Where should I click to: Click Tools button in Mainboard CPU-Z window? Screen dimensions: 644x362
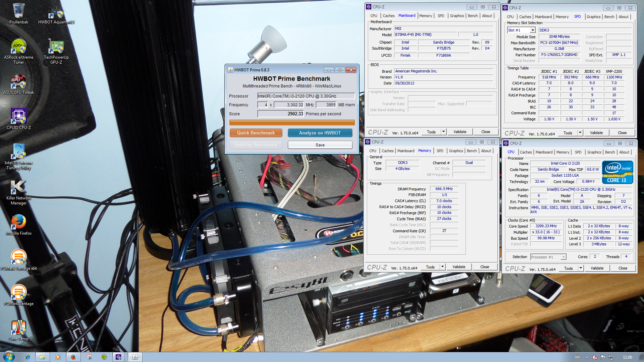pyautogui.click(x=431, y=132)
